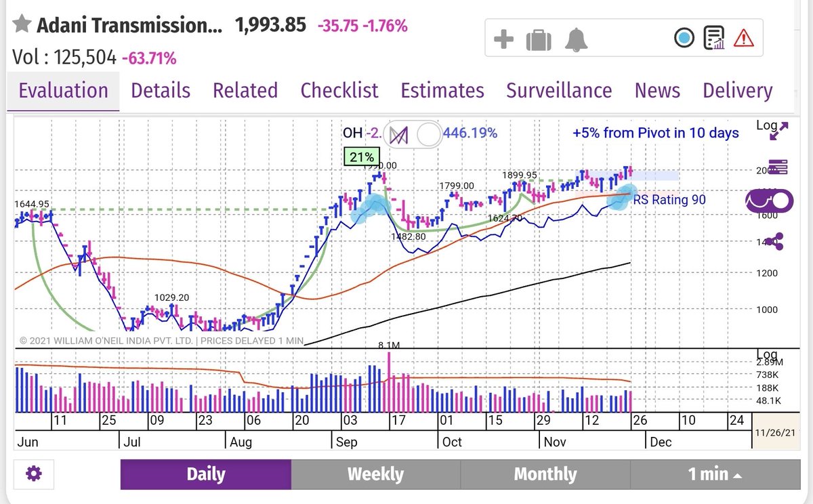Screen dimensions: 813x504
Task: Open the Related tab
Action: coord(245,91)
